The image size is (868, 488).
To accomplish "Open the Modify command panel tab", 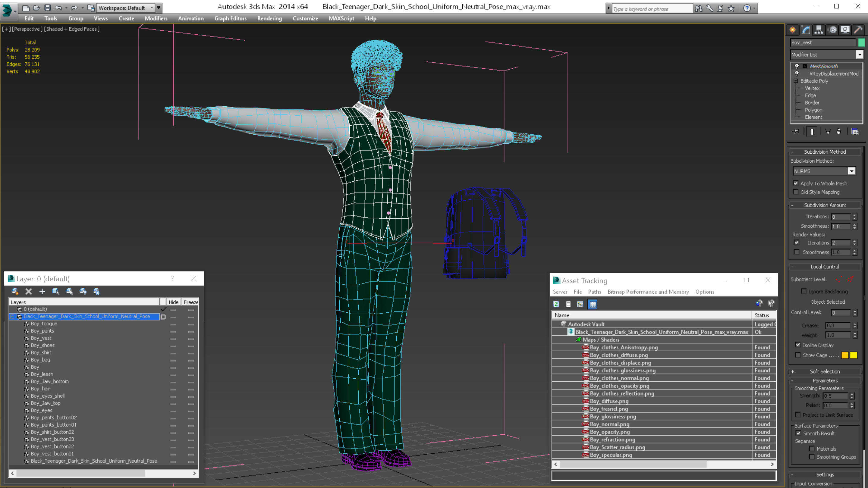I will (806, 30).
